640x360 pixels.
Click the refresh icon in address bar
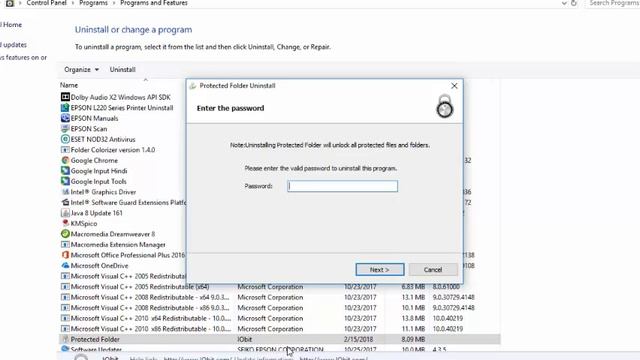(x=573, y=3)
